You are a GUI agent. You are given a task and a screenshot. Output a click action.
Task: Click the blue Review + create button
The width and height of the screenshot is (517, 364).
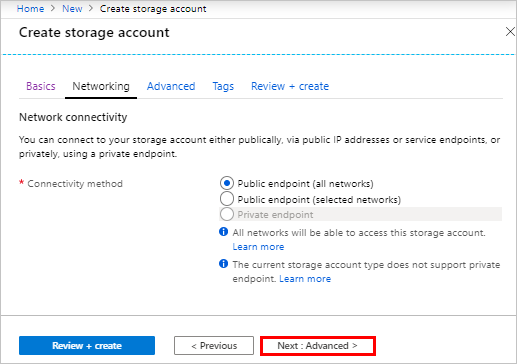[x=87, y=346]
